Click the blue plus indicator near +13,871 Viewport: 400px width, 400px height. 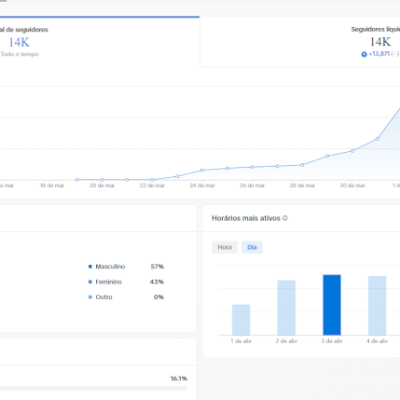tap(364, 54)
